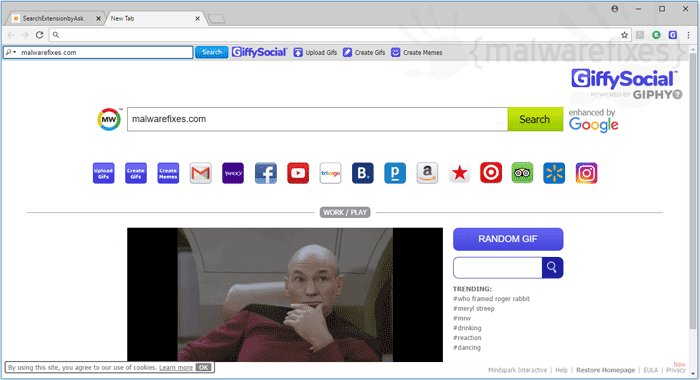The image size is (700, 380).
Task: Open the Trivago shortcut icon
Action: (330, 173)
